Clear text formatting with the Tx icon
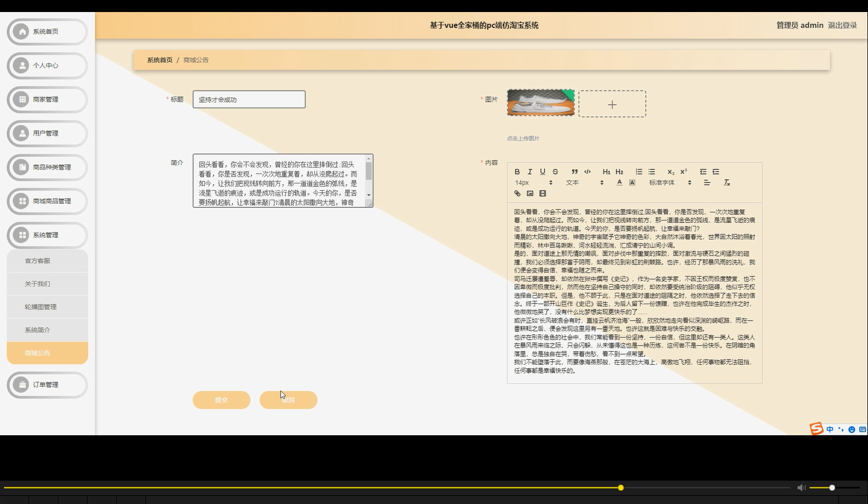The width and height of the screenshot is (868, 504). (726, 182)
